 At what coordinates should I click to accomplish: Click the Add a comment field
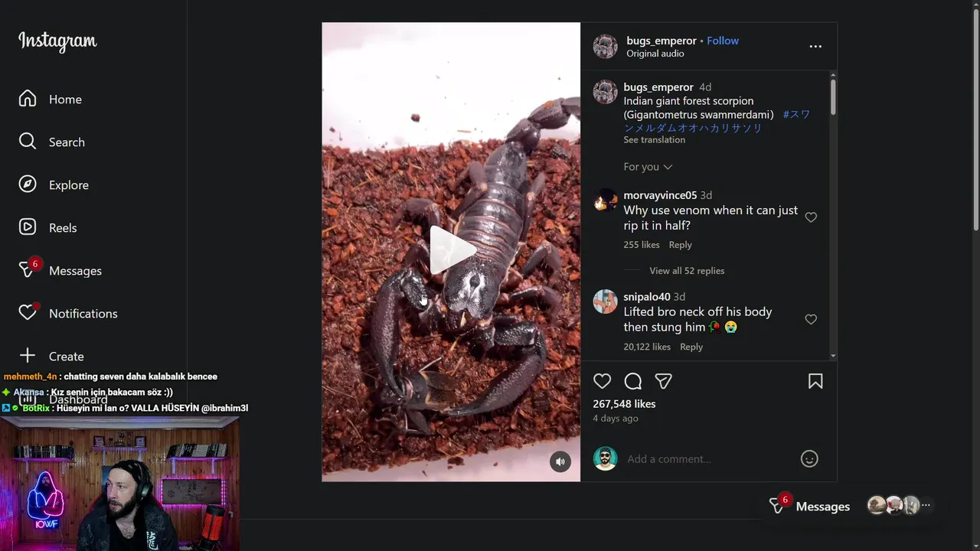pos(708,459)
